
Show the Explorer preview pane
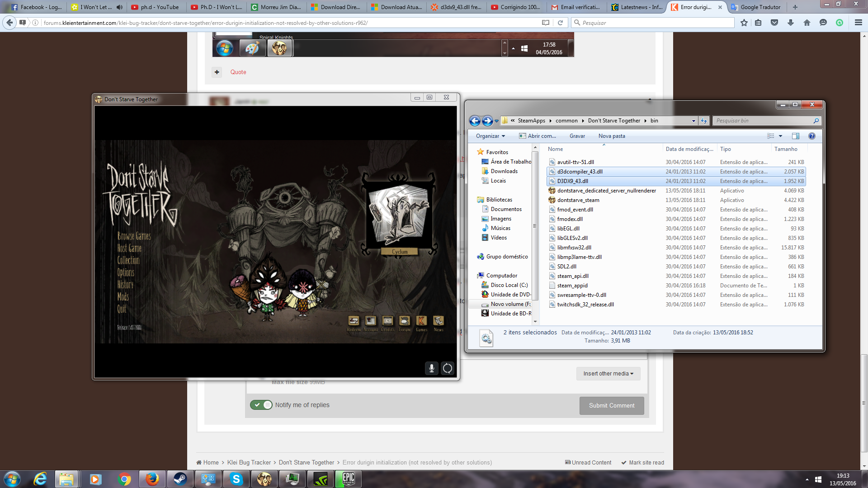[x=796, y=136]
